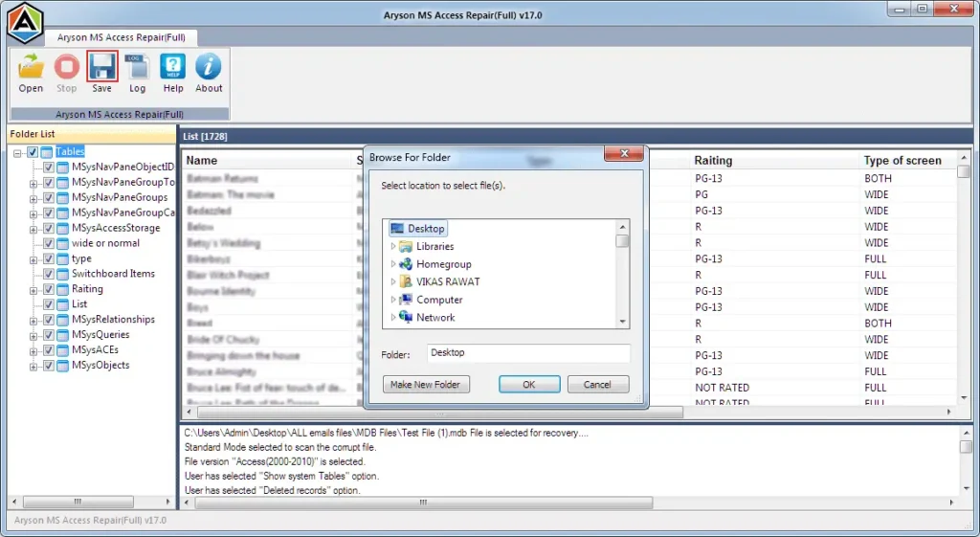The width and height of the screenshot is (980, 537).
Task: Expand the Raiting table node
Action: [x=33, y=290]
